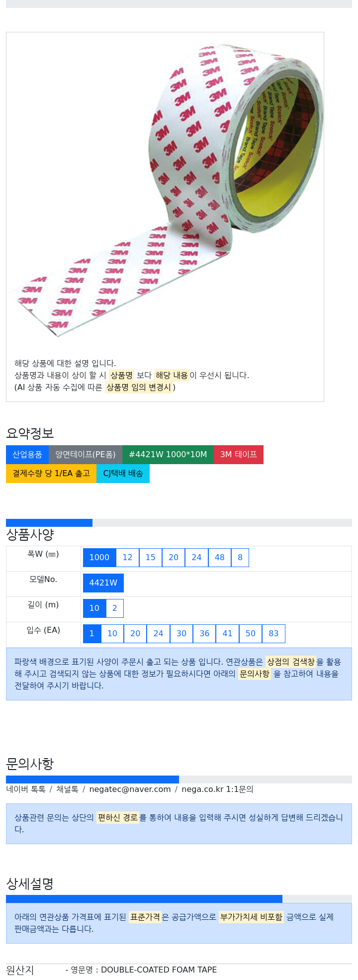Image resolution: width=358 pixels, height=980 pixels.
Task: Select model number 4421W
Action: (103, 583)
